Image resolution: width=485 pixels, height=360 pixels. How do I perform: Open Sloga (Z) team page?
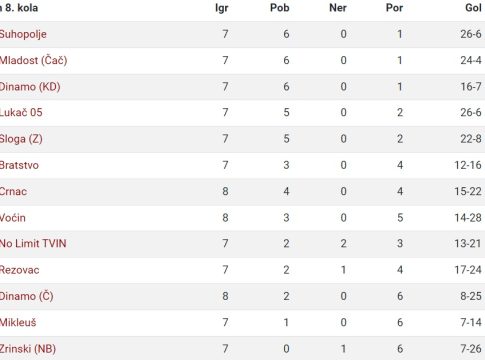[21, 139]
